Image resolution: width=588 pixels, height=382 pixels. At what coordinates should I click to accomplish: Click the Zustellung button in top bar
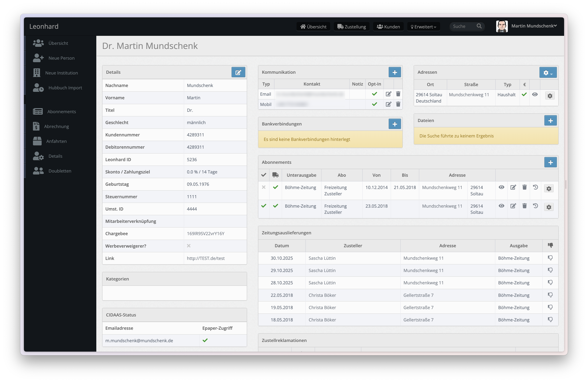point(351,27)
